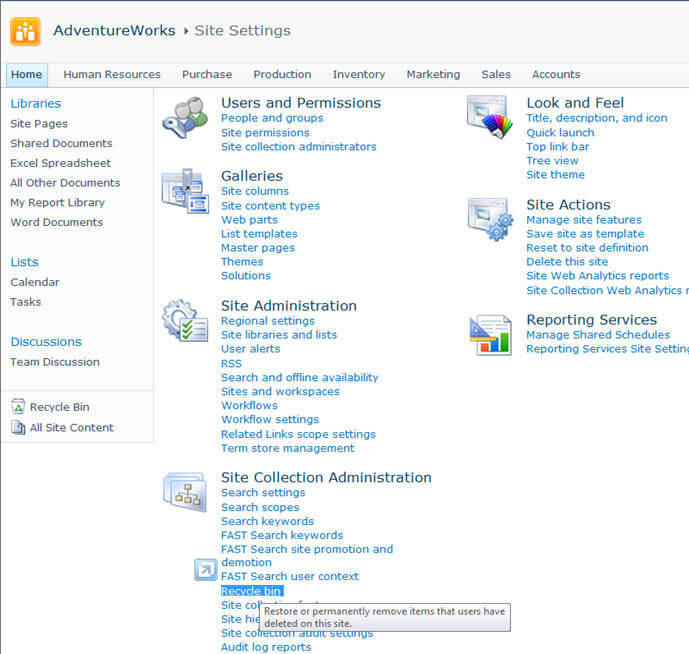
Task: Click Save site as template
Action: coord(585,234)
